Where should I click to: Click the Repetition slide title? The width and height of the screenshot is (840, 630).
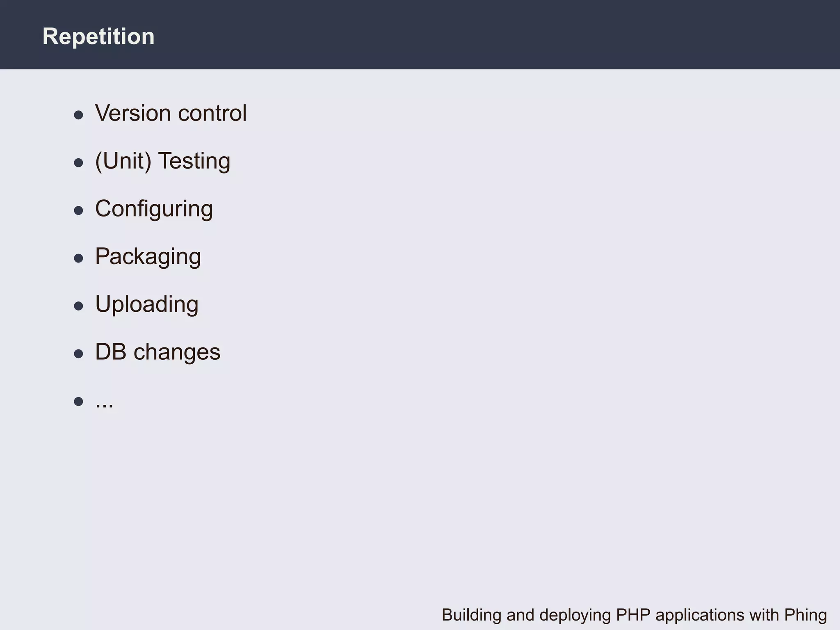[x=98, y=37]
